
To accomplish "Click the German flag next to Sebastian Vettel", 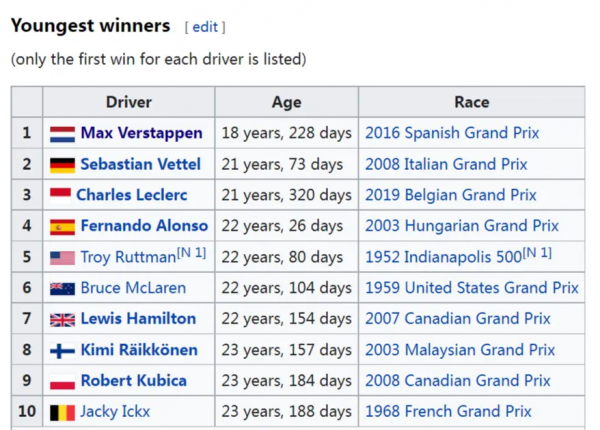I will pyautogui.click(x=62, y=164).
